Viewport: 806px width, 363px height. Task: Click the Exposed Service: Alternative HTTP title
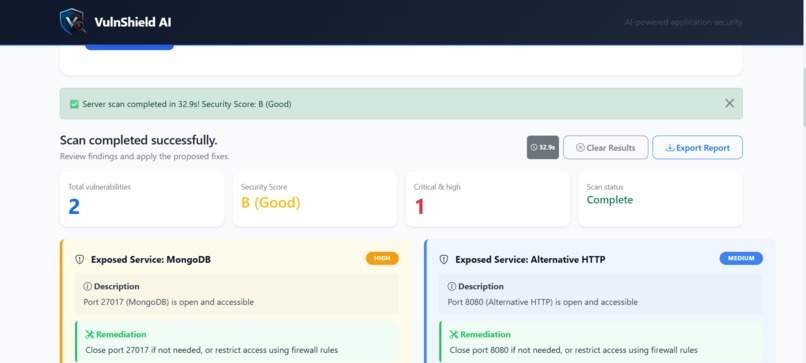[530, 260]
